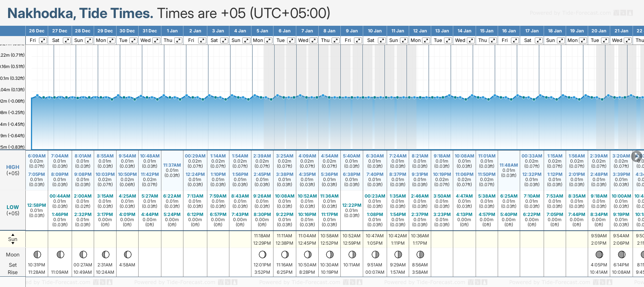Image resolution: width=644 pixels, height=287 pixels.
Task: Toggle the Sun row label
Action: point(13,239)
